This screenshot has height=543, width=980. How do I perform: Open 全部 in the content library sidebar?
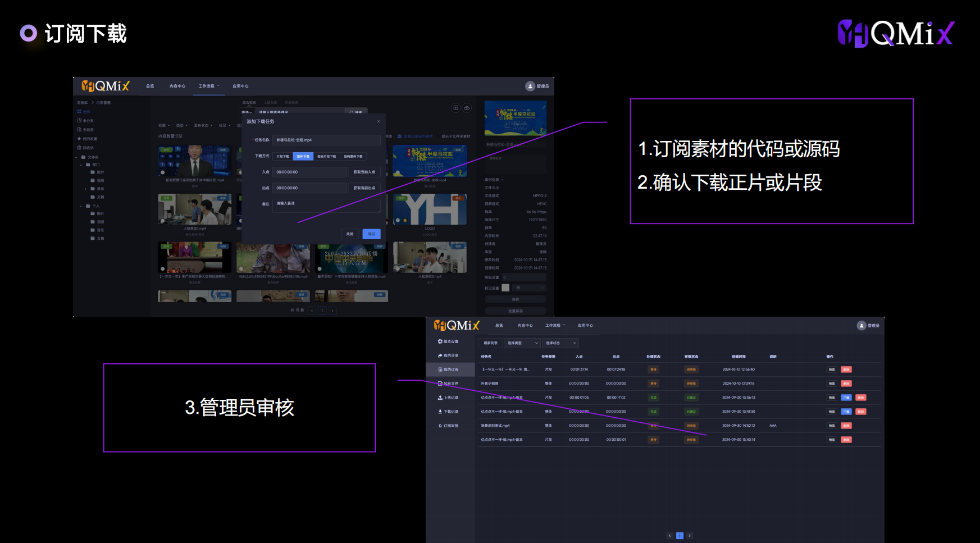84,112
